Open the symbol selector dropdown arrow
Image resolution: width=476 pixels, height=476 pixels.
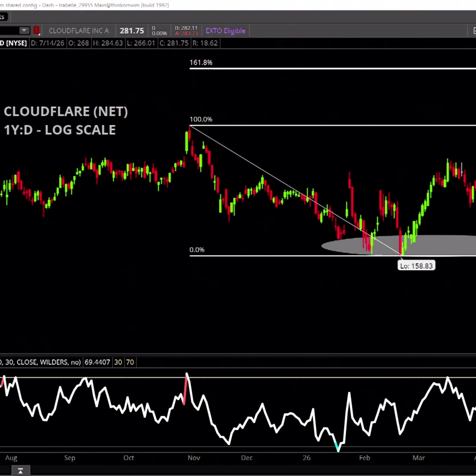tap(24, 31)
